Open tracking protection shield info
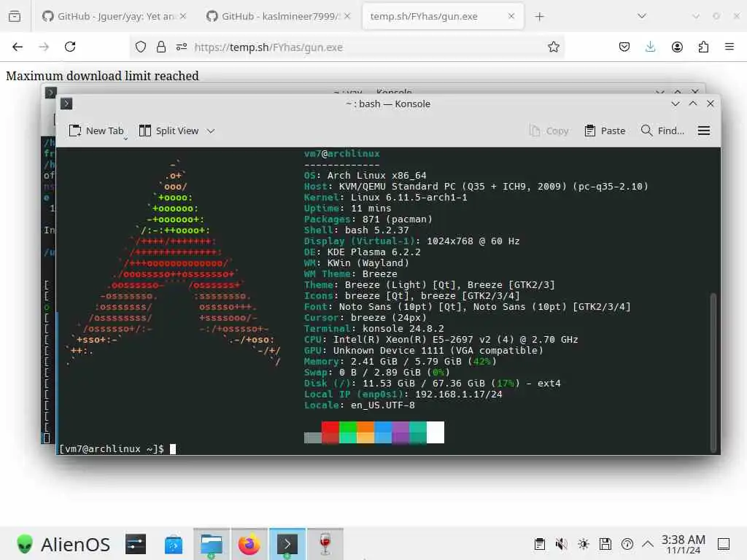The height and width of the screenshot is (560, 747). coord(141,47)
